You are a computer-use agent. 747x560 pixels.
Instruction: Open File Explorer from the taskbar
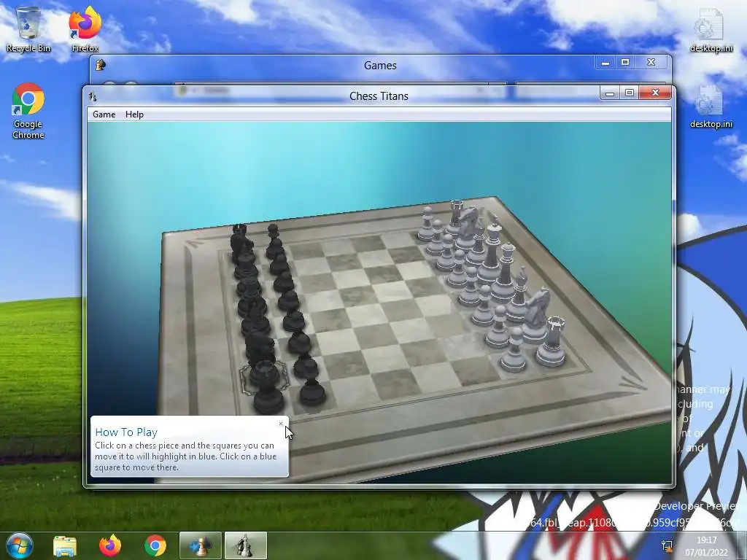pos(65,546)
